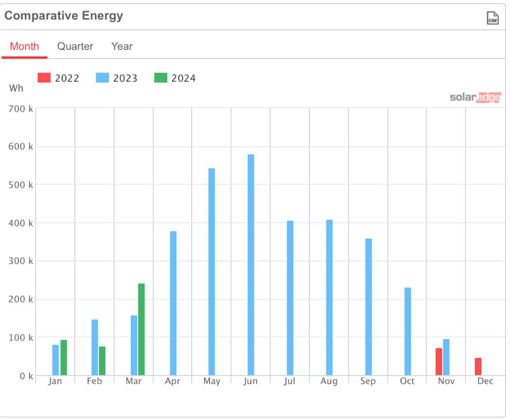This screenshot has width=510, height=420.
Task: Select the November 2023 blue bar
Action: point(446,357)
